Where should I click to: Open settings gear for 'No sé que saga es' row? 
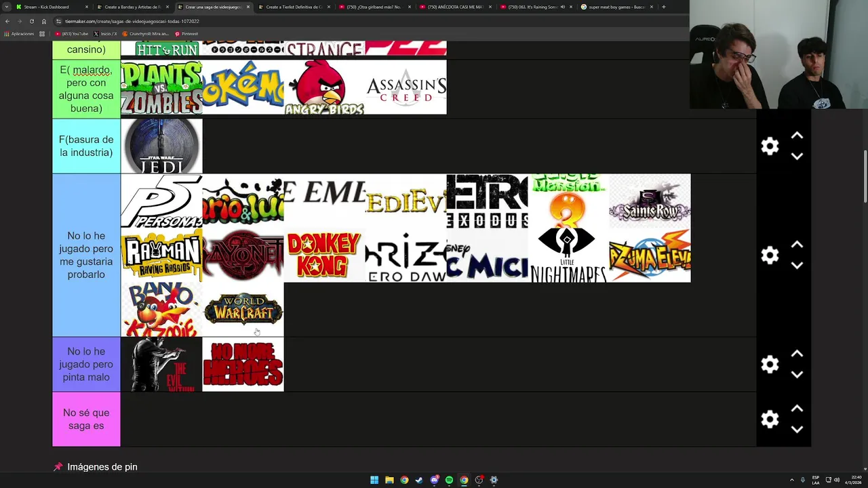(x=770, y=420)
